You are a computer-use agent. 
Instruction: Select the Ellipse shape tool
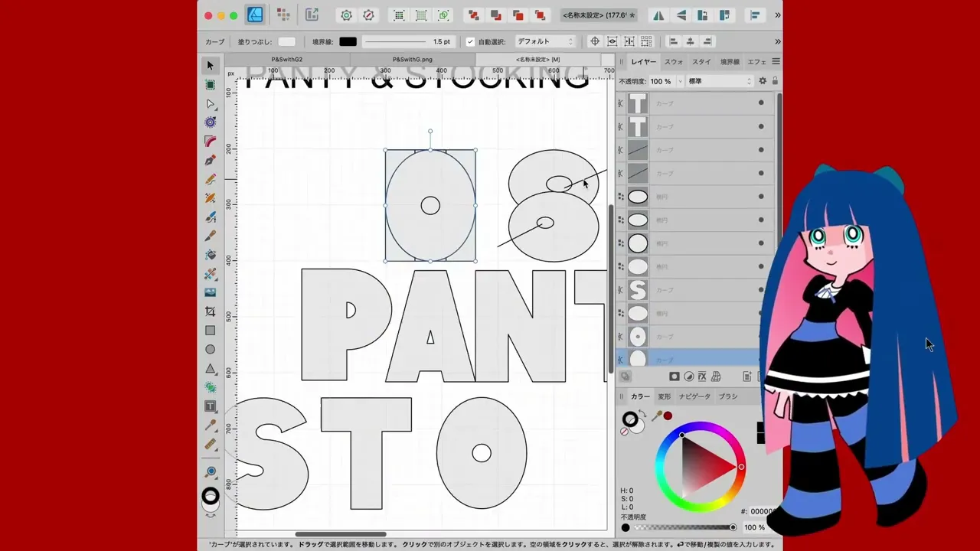point(210,349)
